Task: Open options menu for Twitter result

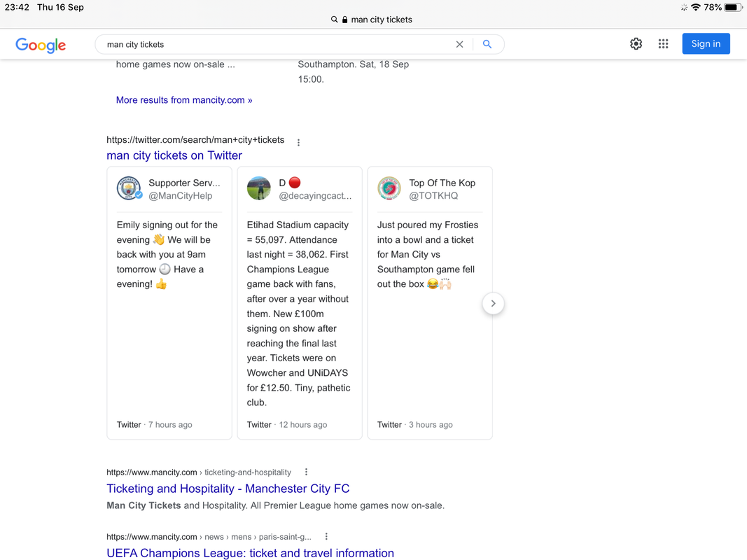Action: (x=298, y=142)
